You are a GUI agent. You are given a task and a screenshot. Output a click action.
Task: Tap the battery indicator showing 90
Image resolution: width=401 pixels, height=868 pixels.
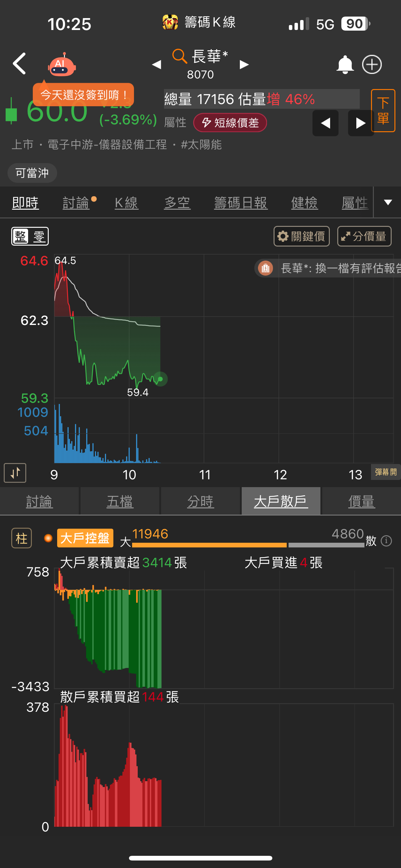click(x=355, y=23)
